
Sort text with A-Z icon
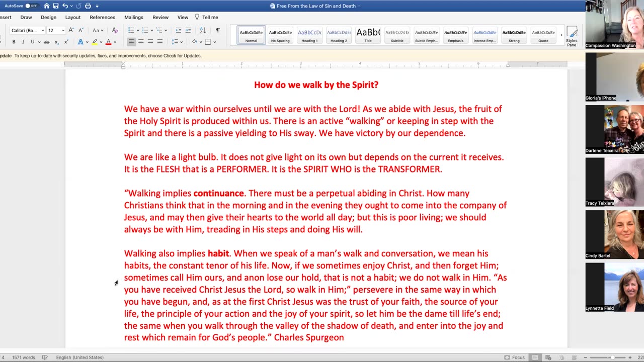pos(203,30)
